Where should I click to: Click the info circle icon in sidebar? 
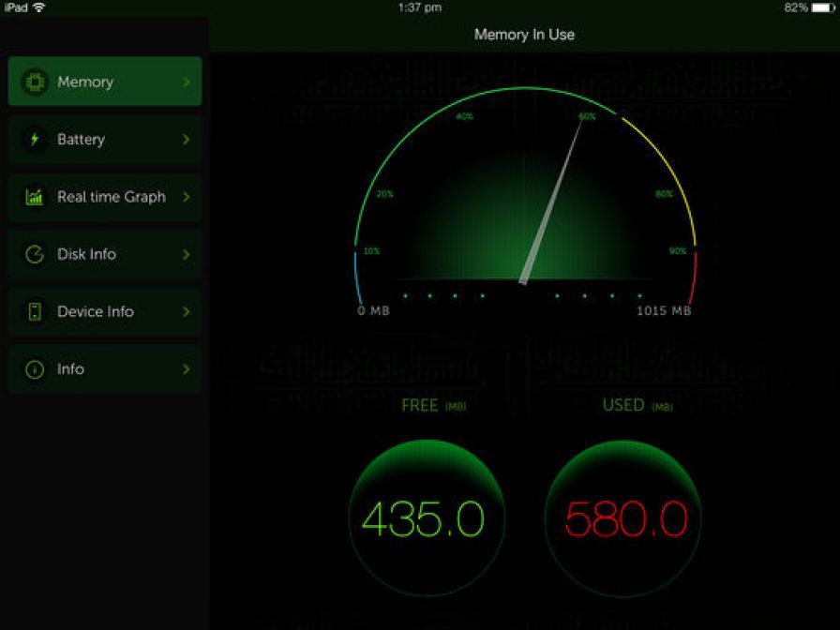pyautogui.click(x=33, y=368)
